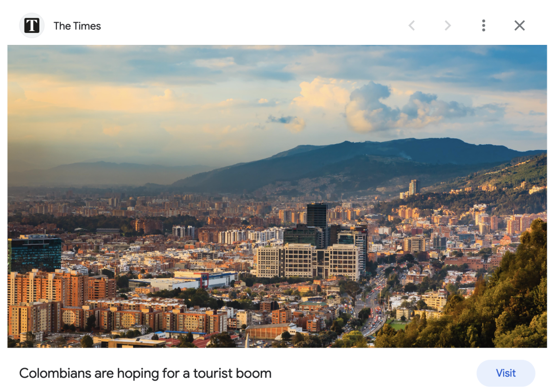Go back with the previous image arrow
Screen dimensions: 556x392
[411, 25]
